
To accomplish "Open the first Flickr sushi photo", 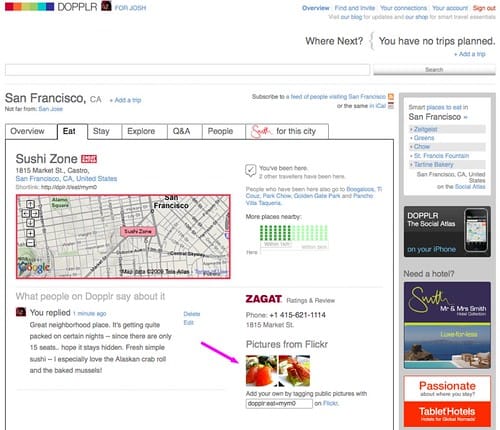I will (x=261, y=371).
